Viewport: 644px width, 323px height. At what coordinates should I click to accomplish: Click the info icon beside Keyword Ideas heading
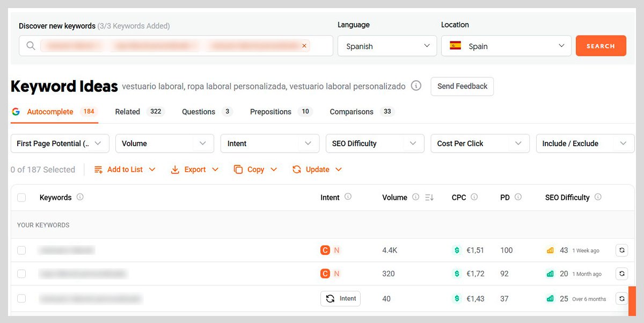(416, 86)
